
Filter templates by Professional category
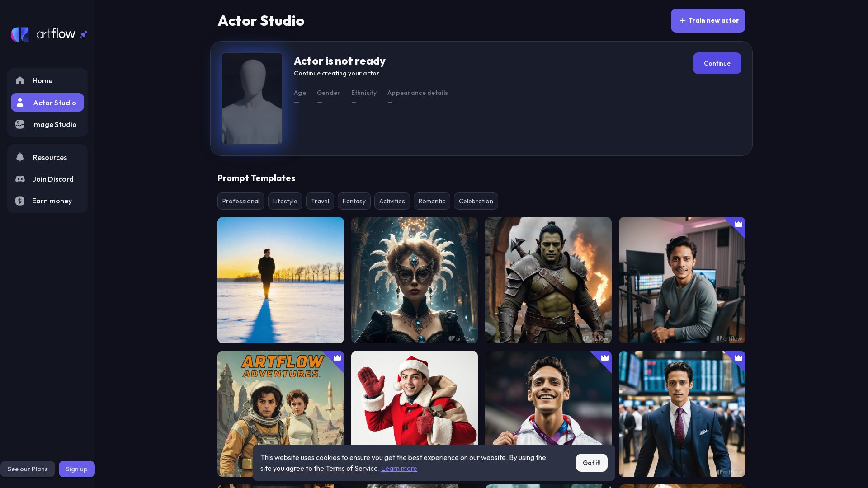coord(241,202)
